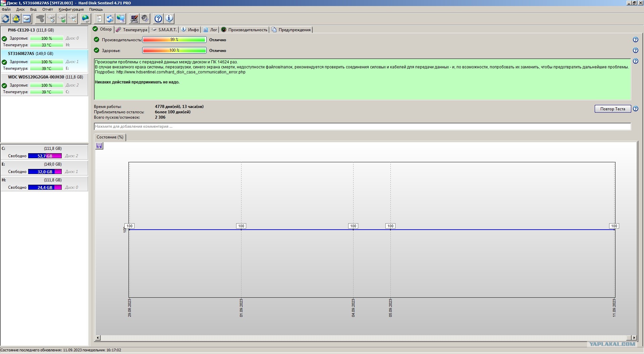Click the envelope with arrows toolbar icon
The width and height of the screenshot is (644, 354).
pyautogui.click(x=110, y=19)
